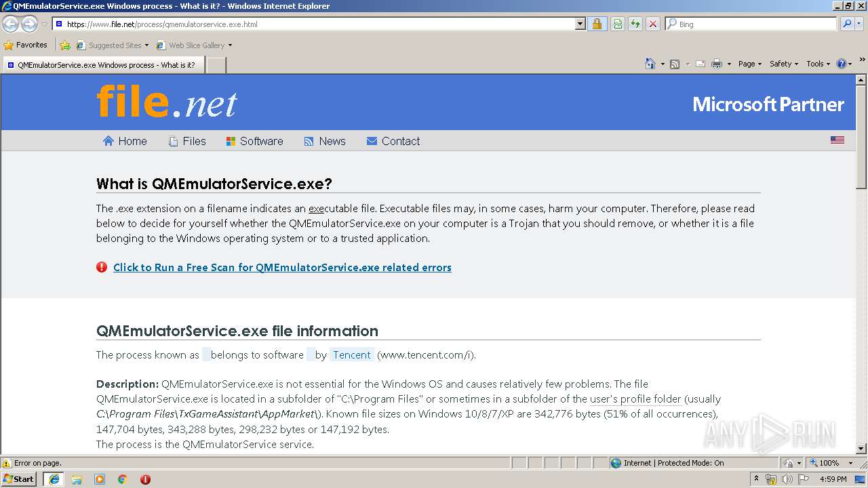Click the volume speaker tray icon
This screenshot has width=868, height=488.
coord(787,479)
